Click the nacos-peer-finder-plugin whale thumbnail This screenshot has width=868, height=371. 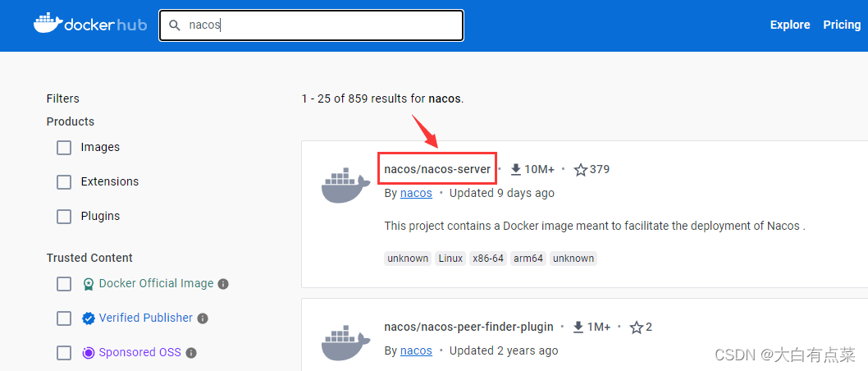(345, 342)
